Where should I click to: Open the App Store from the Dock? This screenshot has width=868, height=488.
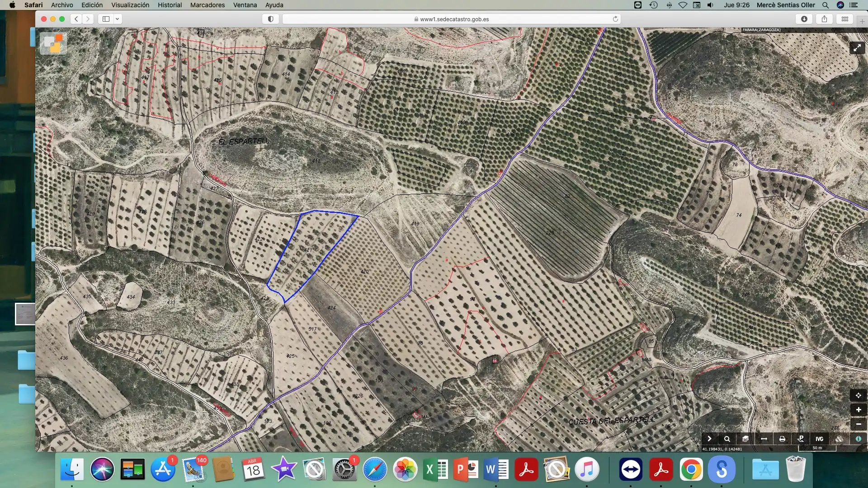tap(163, 469)
